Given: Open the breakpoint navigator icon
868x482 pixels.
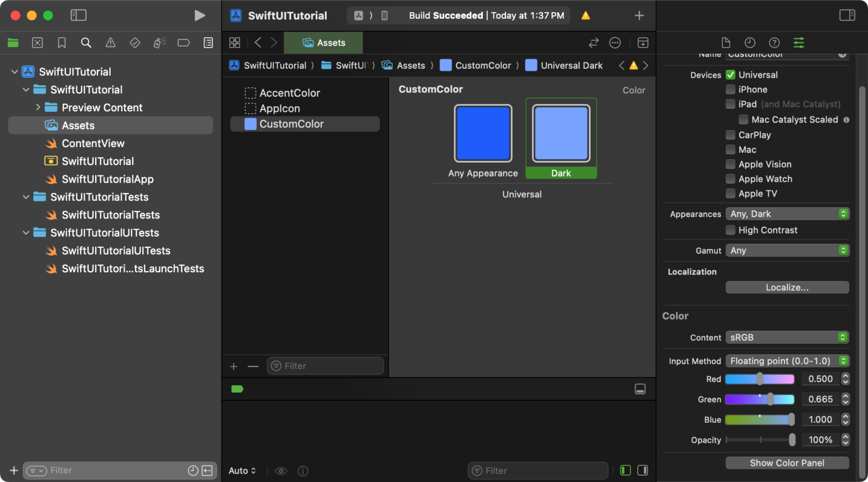Looking at the screenshot, I should [184, 43].
